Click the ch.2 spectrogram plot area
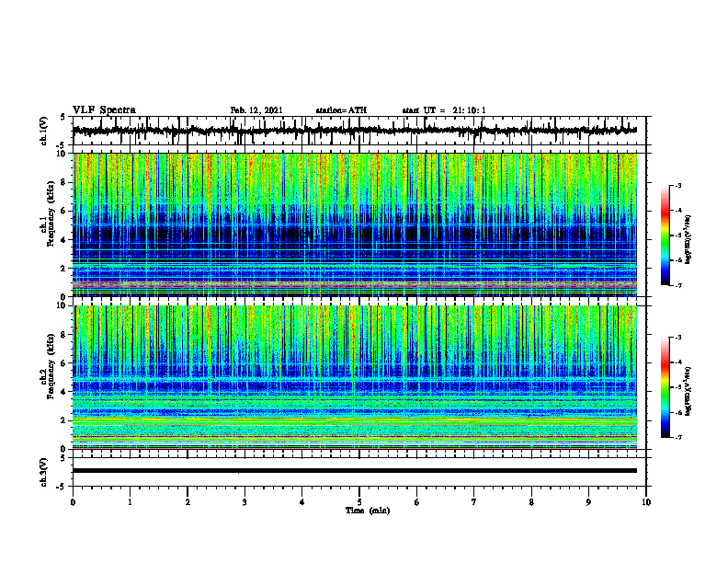 tap(355, 377)
